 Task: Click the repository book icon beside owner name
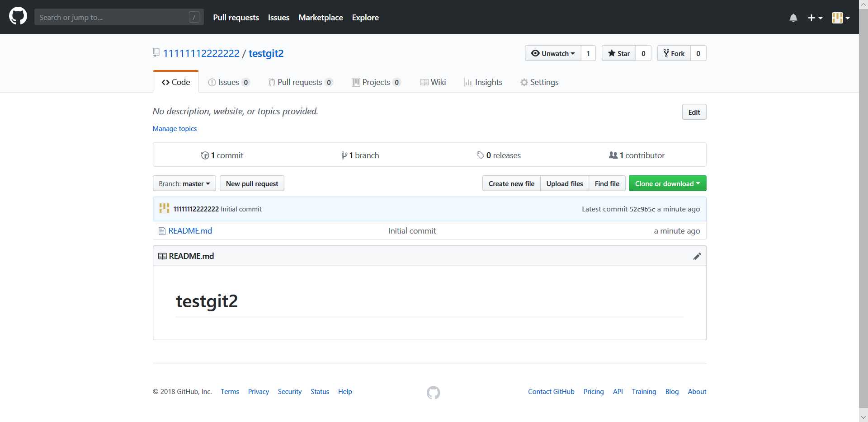coord(156,53)
